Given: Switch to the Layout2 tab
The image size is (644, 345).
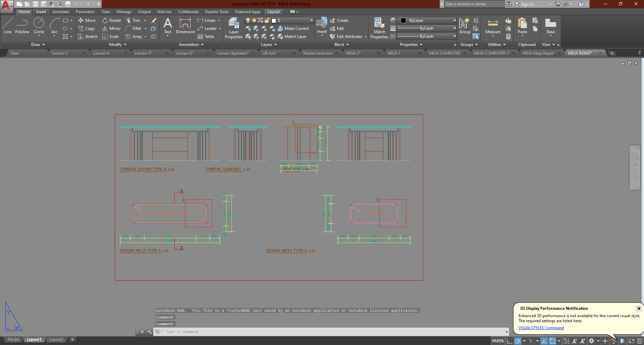Looking at the screenshot, I should click(56, 339).
